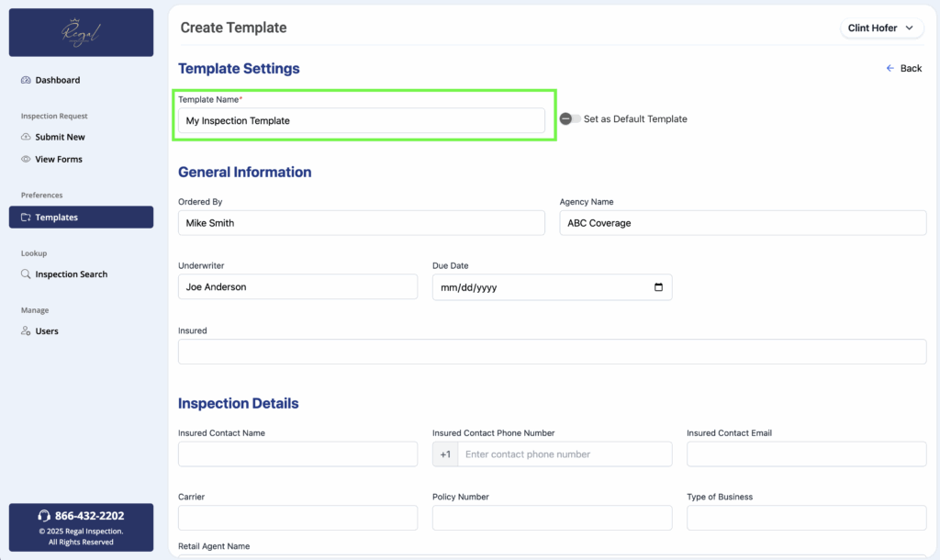Click the Users people icon
The height and width of the screenshot is (560, 940).
tap(26, 331)
